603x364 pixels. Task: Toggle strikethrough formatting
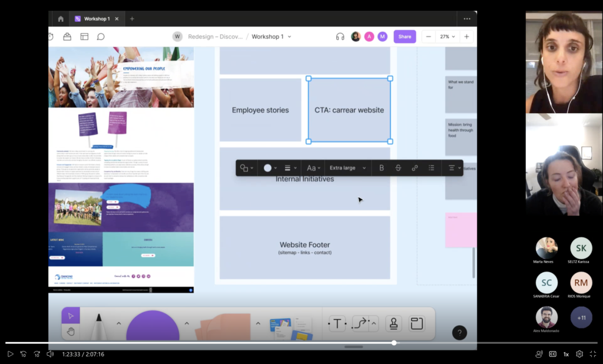coord(398,168)
